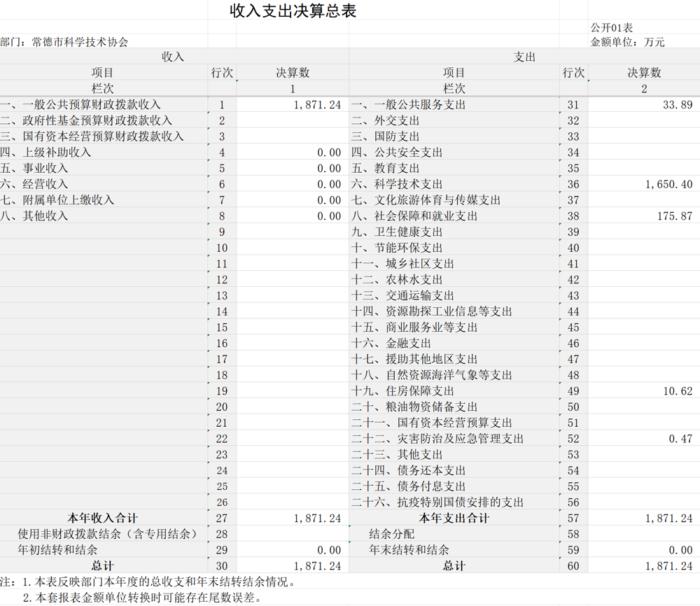This screenshot has height=606, width=700.
Task: Click 十七、援助其他地区支出 cell
Action: pos(454,359)
